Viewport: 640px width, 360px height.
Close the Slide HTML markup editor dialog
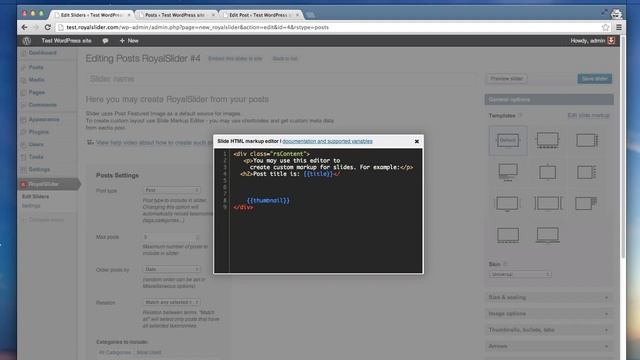(x=417, y=141)
